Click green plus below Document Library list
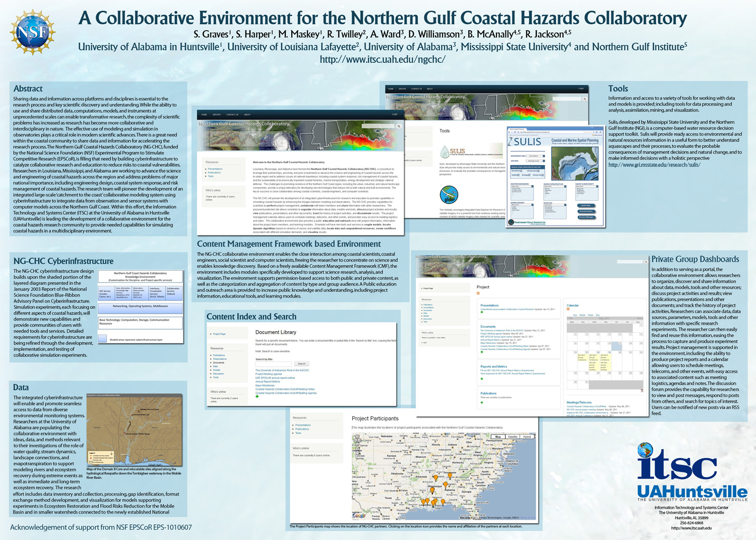The image size is (756, 540). click(257, 396)
